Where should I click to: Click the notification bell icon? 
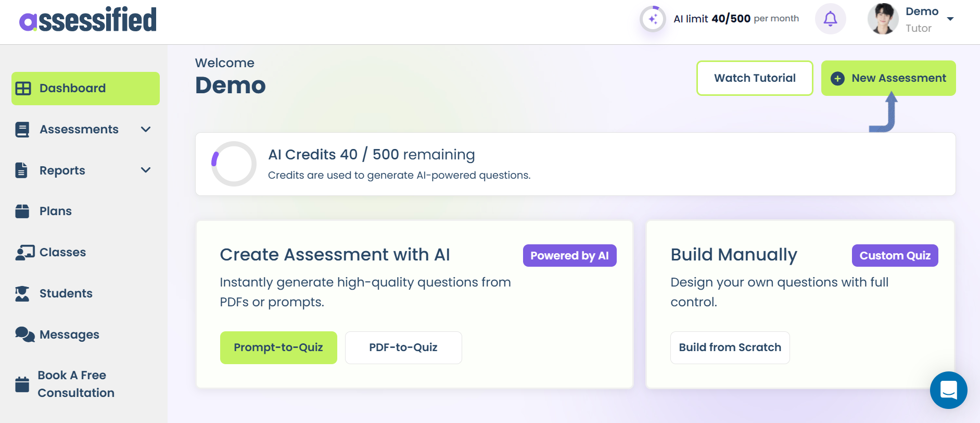click(x=830, y=19)
